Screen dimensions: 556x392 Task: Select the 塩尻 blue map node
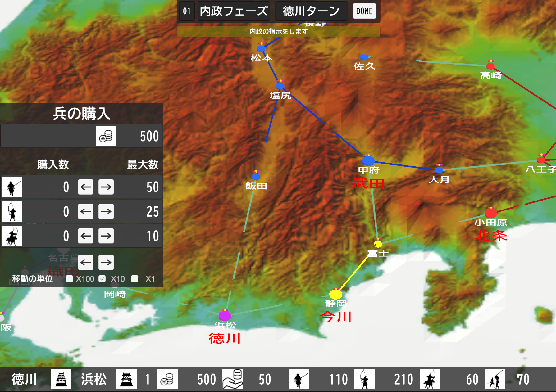click(280, 86)
